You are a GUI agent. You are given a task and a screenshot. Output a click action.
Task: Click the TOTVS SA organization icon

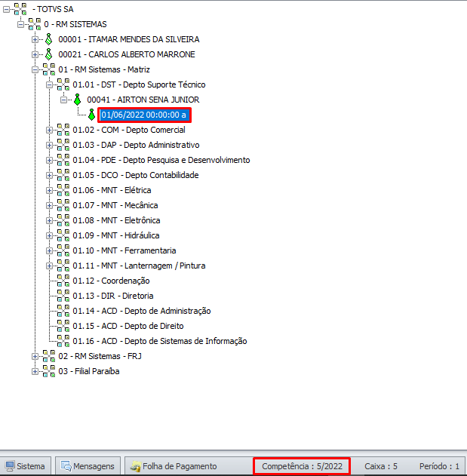[x=20, y=9]
